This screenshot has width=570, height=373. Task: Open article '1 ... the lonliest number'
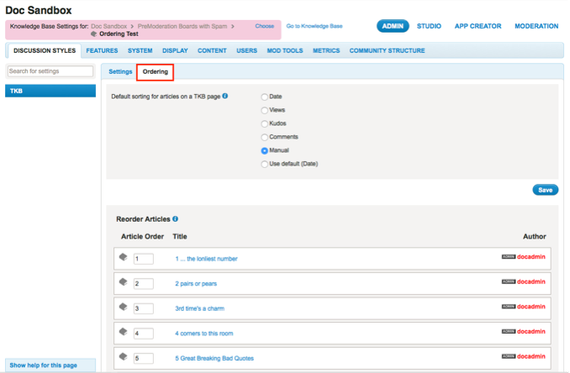pos(206,259)
